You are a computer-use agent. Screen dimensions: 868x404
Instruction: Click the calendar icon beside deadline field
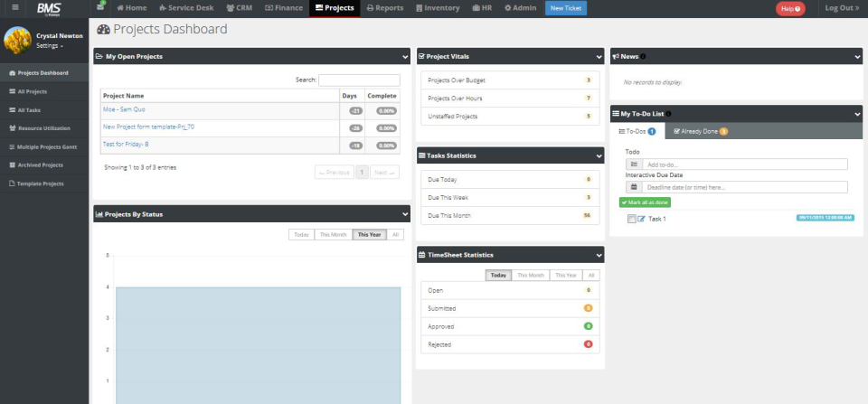(634, 187)
